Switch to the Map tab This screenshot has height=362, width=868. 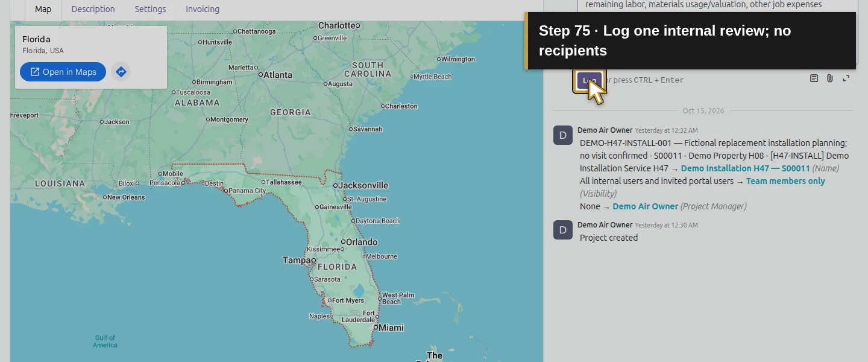(x=43, y=9)
